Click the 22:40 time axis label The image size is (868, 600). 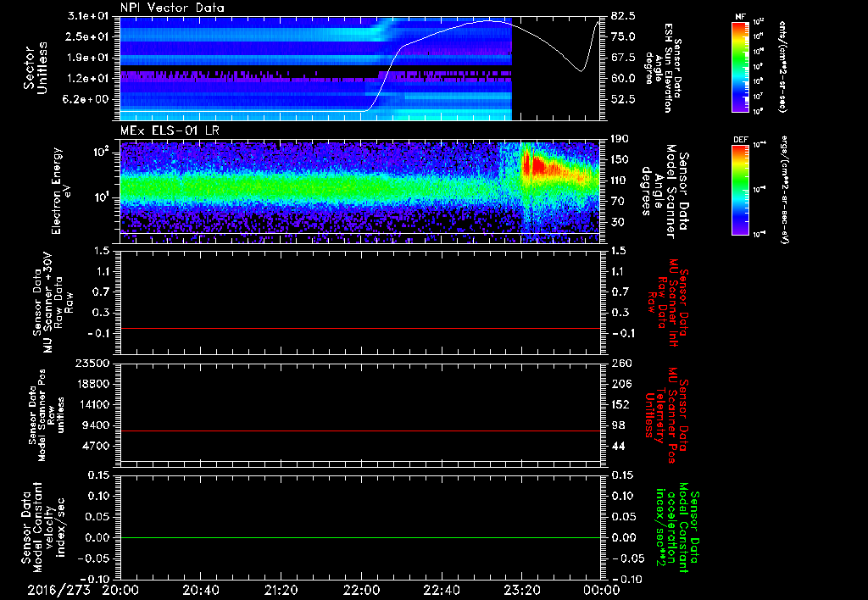tap(441, 590)
